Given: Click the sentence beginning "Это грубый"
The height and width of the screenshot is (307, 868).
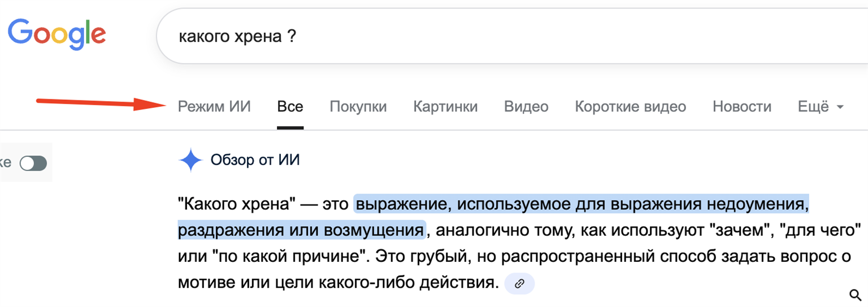Looking at the screenshot, I should pyautogui.click(x=605, y=257).
